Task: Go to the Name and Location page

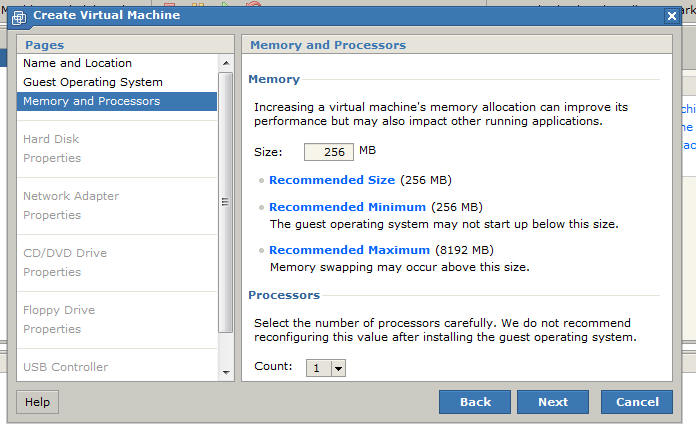Action: 77,63
